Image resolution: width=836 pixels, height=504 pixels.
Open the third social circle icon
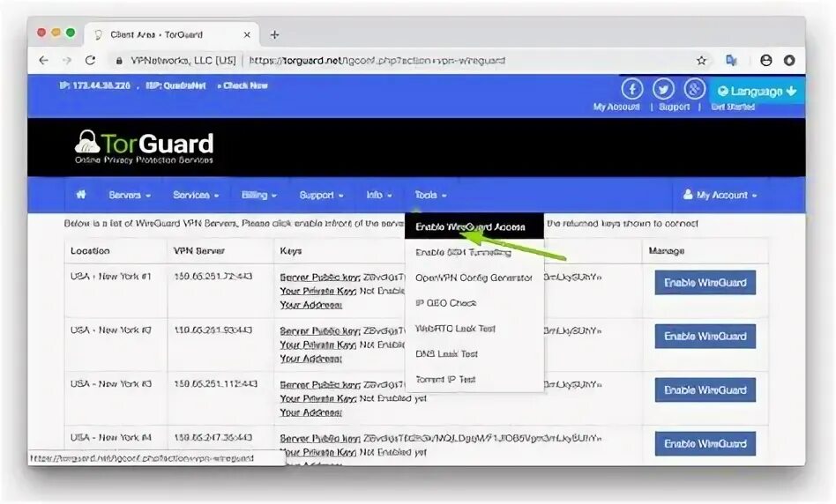coord(694,88)
